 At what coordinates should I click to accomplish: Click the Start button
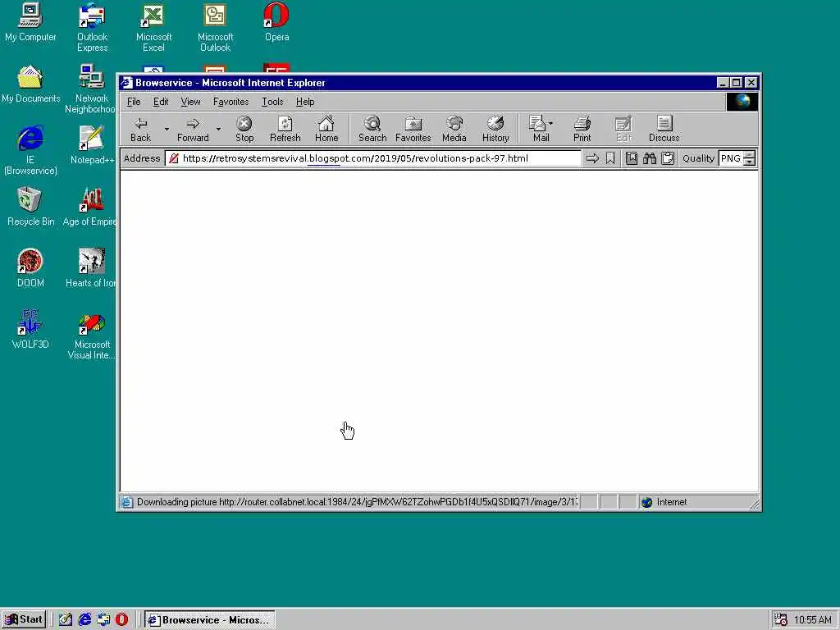click(x=24, y=620)
